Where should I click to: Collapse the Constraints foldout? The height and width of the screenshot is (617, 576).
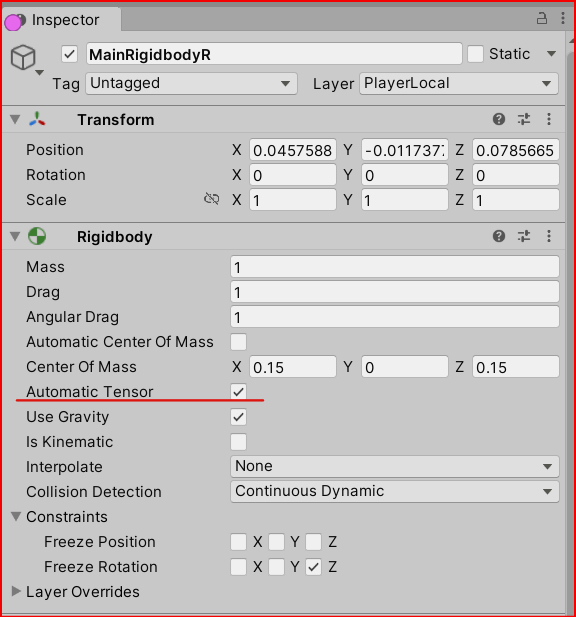click(16, 517)
